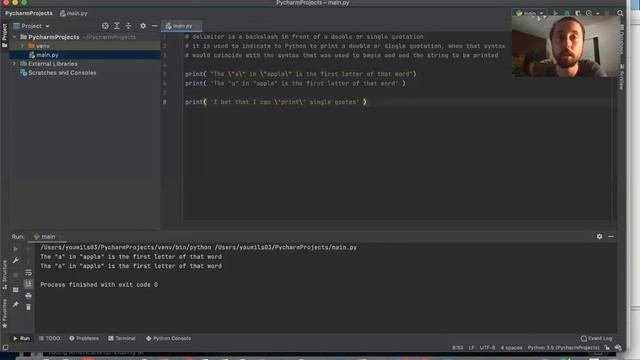Hide the Project panel with minus icon
This screenshot has width=640, height=360.
(154, 26)
